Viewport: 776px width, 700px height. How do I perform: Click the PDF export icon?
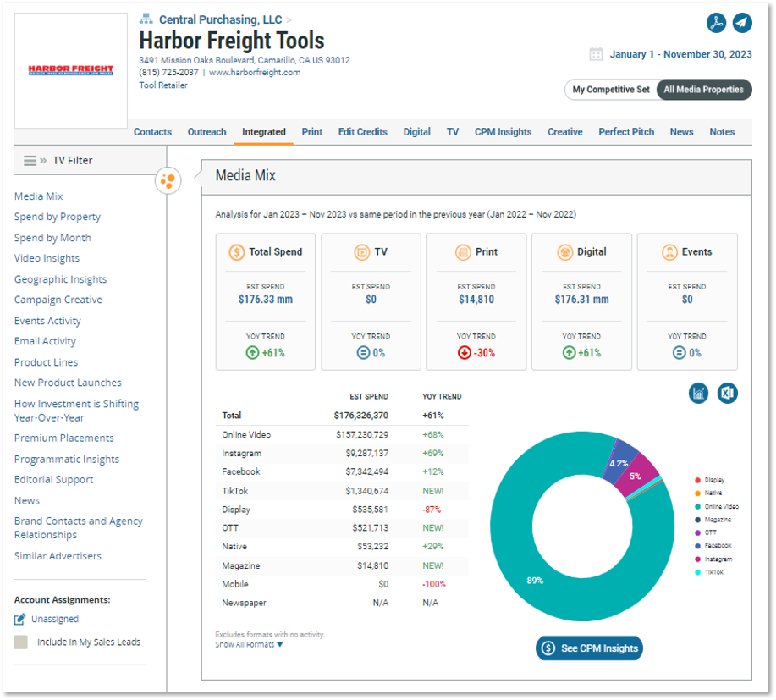click(x=716, y=23)
